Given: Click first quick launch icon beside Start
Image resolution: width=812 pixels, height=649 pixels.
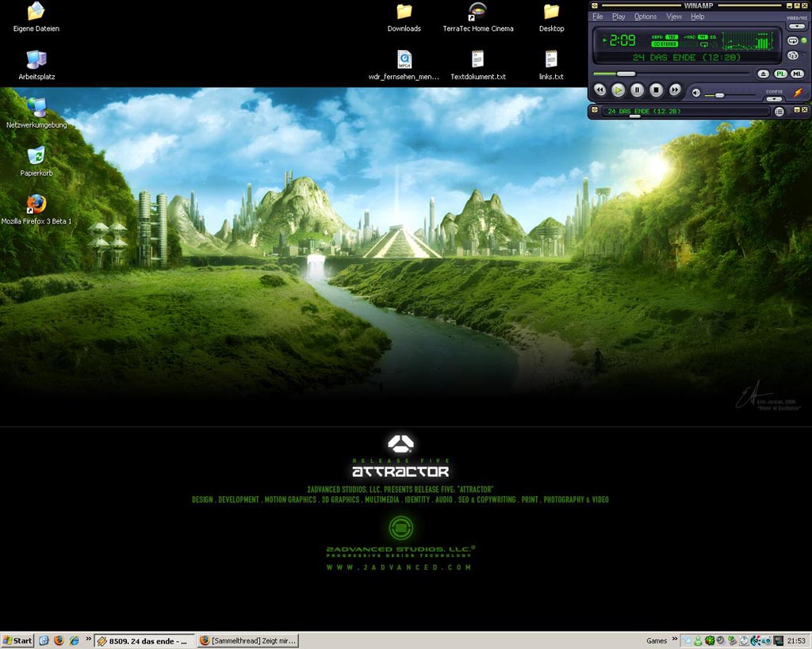Looking at the screenshot, I should tap(44, 641).
